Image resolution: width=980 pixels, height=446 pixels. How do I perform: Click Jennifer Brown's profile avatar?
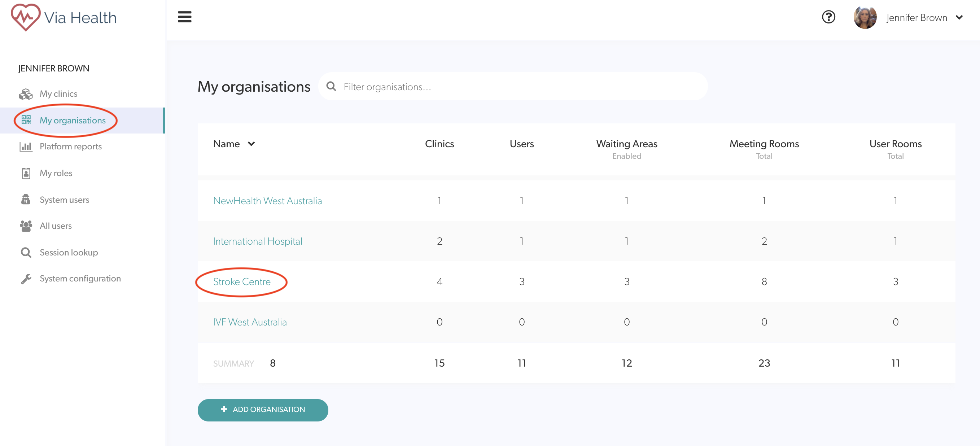(865, 17)
